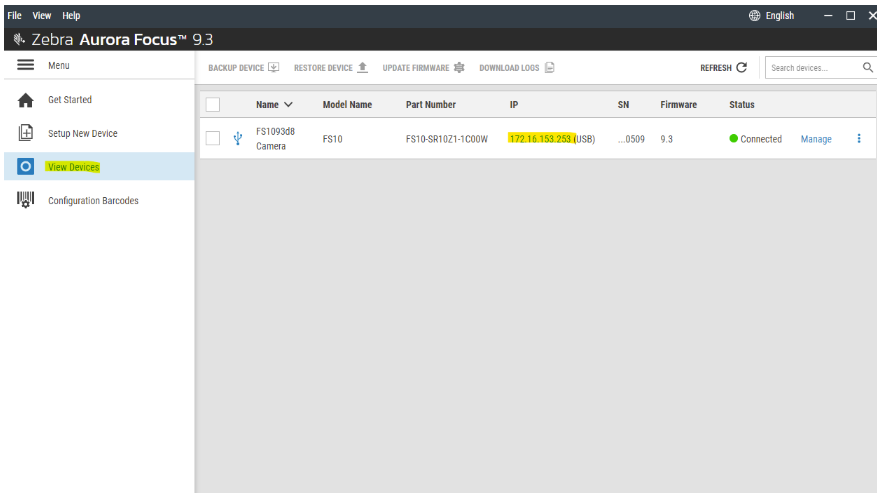Click the Configuration Barcodes icon
This screenshot has width=880, height=493.
[25, 200]
